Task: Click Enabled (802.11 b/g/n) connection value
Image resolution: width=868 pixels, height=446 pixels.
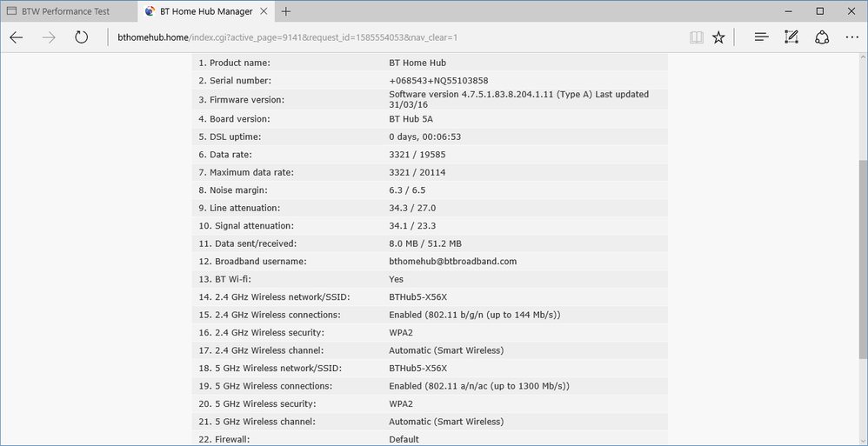Action: (x=475, y=315)
